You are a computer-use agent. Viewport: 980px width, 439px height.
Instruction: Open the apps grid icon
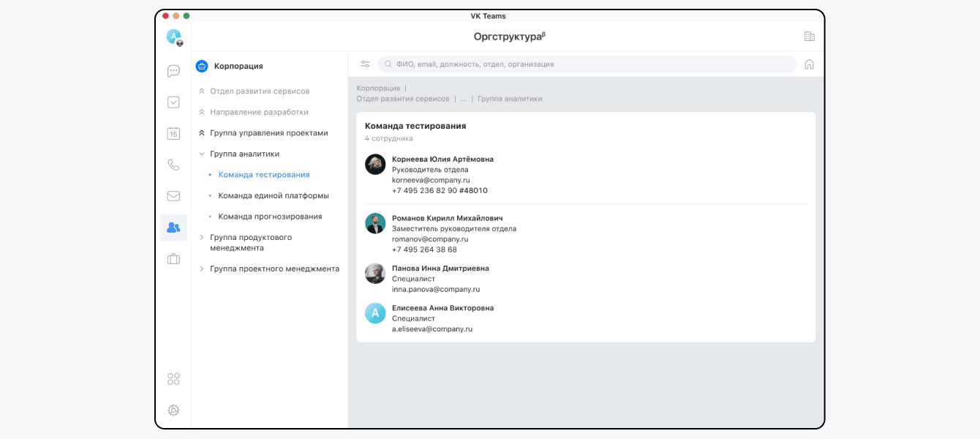[173, 379]
